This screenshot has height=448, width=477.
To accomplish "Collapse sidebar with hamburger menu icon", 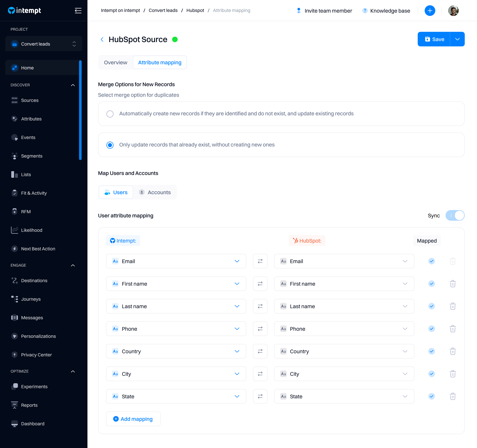I will (78, 11).
